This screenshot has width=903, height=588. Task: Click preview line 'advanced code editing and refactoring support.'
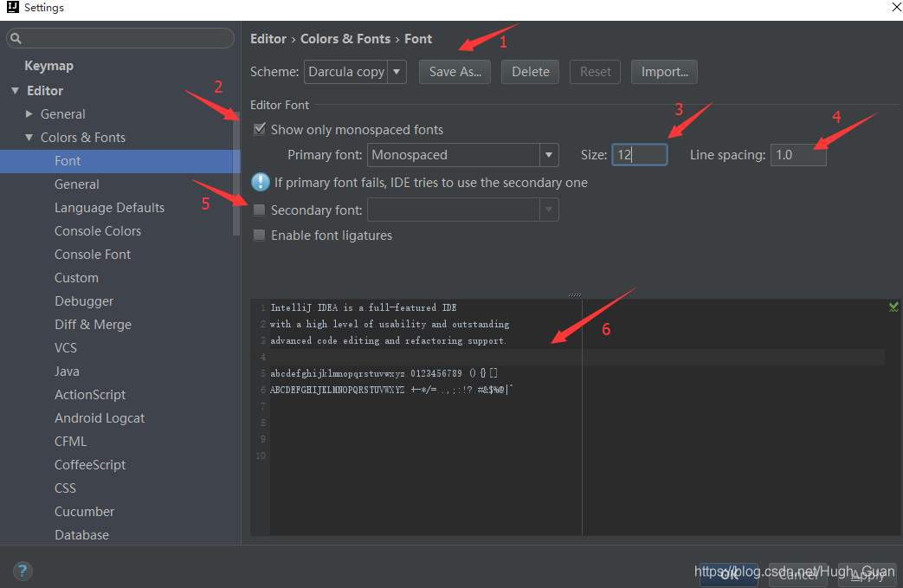click(x=389, y=340)
